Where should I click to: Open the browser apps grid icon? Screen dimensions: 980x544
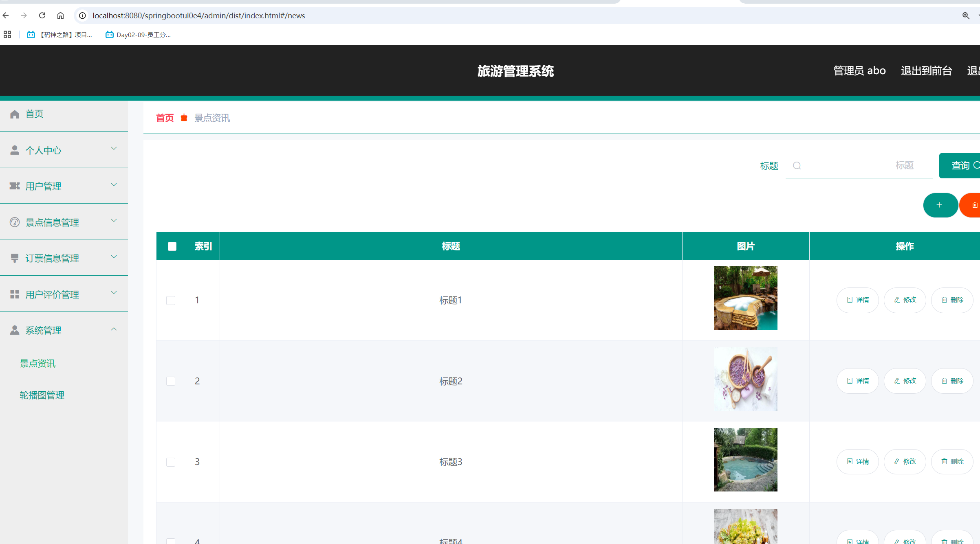[x=7, y=35]
